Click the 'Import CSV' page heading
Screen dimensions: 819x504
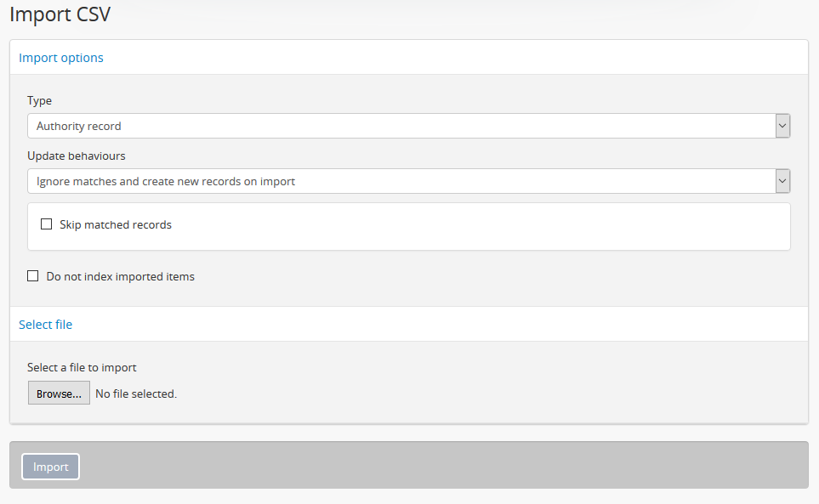pyautogui.click(x=60, y=14)
